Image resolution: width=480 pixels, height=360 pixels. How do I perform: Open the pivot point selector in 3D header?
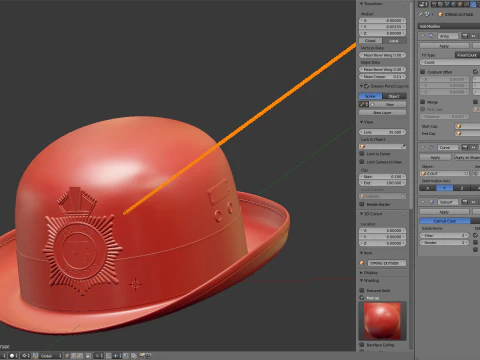tap(26, 356)
